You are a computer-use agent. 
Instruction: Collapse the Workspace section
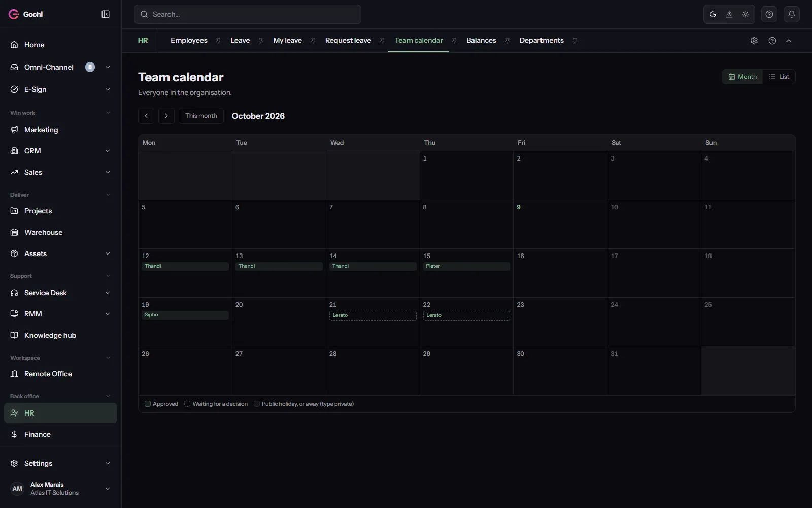click(108, 358)
